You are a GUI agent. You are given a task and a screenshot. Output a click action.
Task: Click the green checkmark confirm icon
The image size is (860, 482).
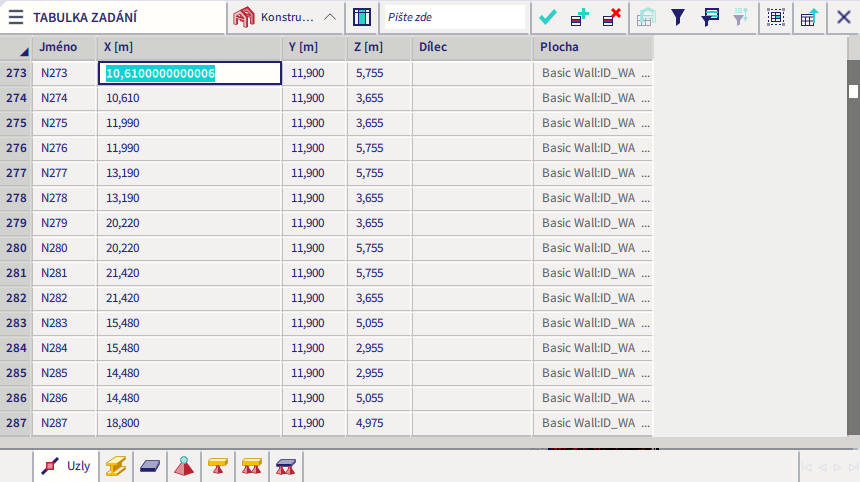(x=548, y=17)
